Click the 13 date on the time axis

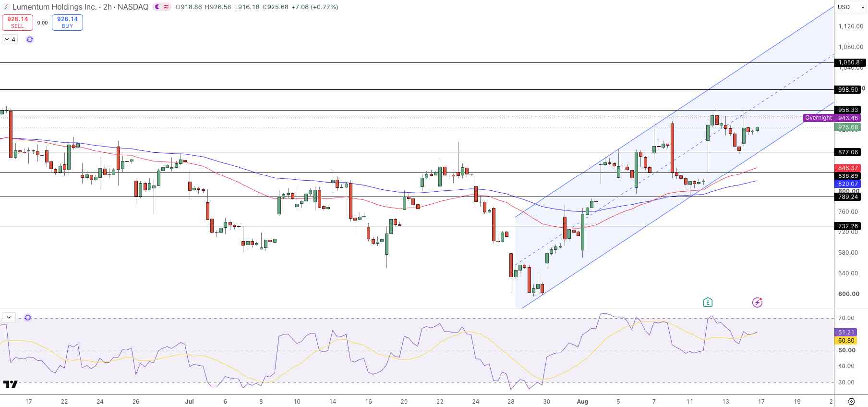tap(725, 402)
